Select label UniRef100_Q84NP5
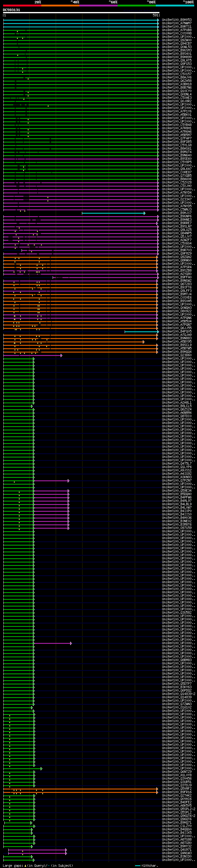Viewport: 197px width, 868px height. [x=177, y=233]
